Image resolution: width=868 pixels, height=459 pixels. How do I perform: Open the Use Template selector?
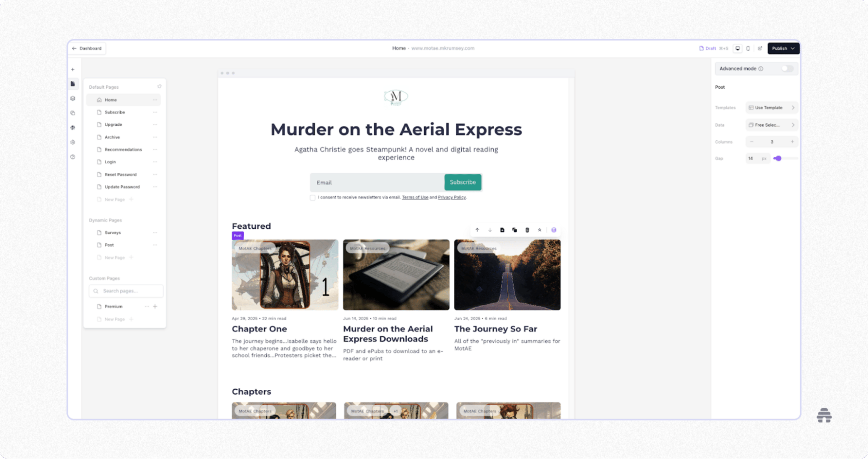771,107
